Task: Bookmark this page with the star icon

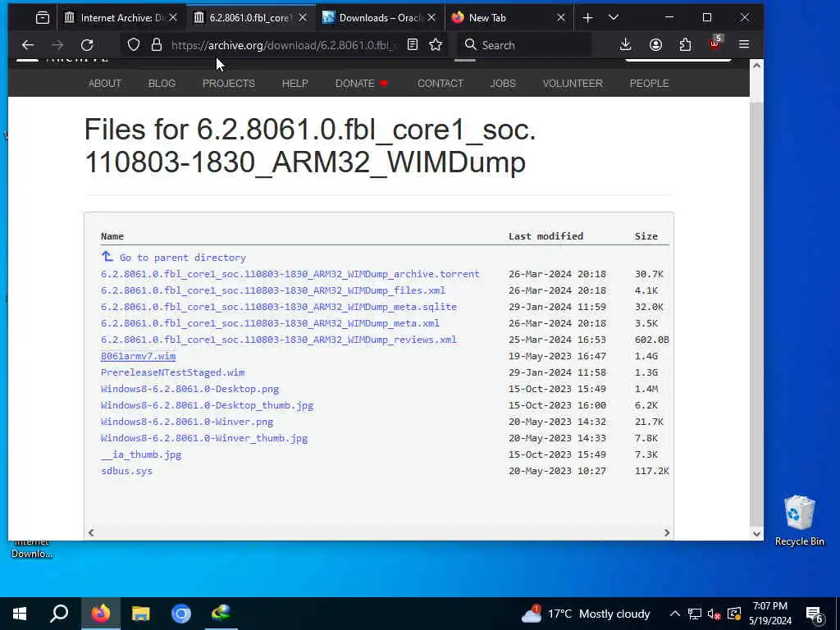Action: click(x=436, y=45)
